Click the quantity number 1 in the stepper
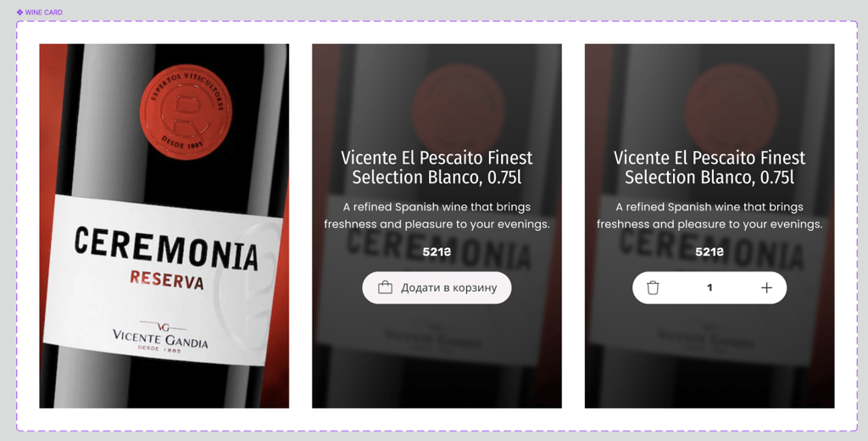Screen dimensions: 868x441 (709, 287)
